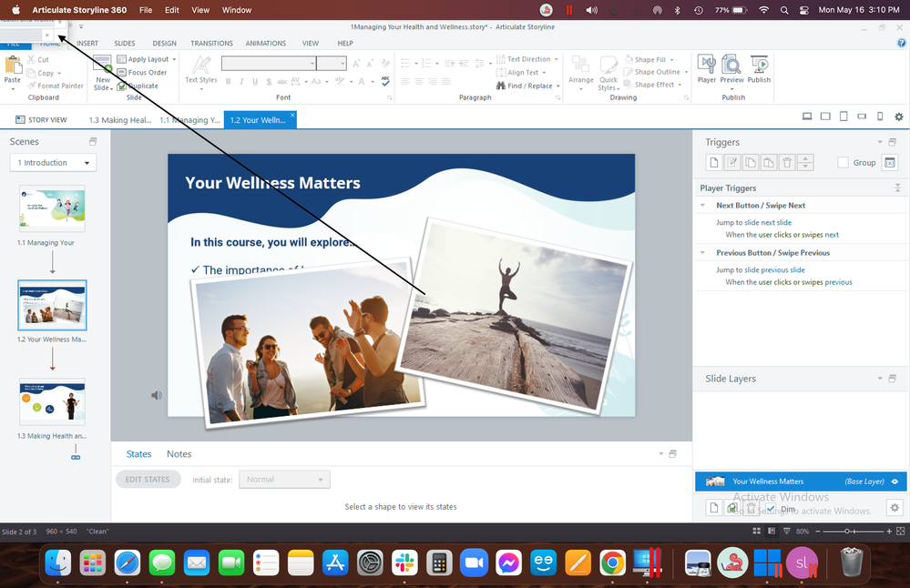Switch to the Notes tab

tap(179, 454)
